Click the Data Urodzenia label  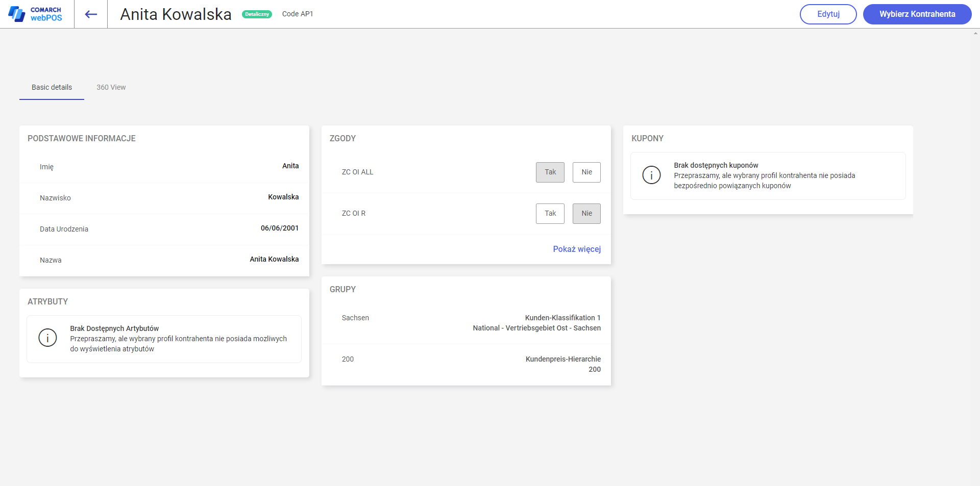(x=64, y=229)
